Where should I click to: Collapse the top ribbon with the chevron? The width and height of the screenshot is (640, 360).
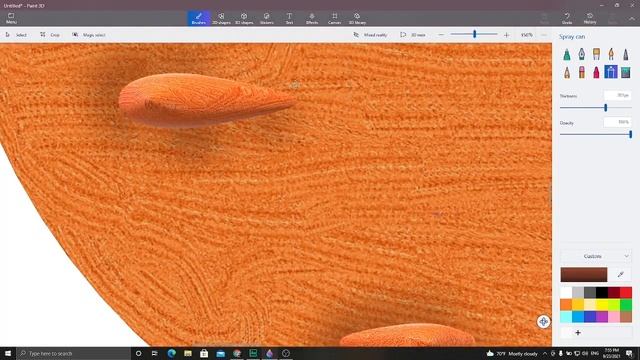[x=632, y=19]
